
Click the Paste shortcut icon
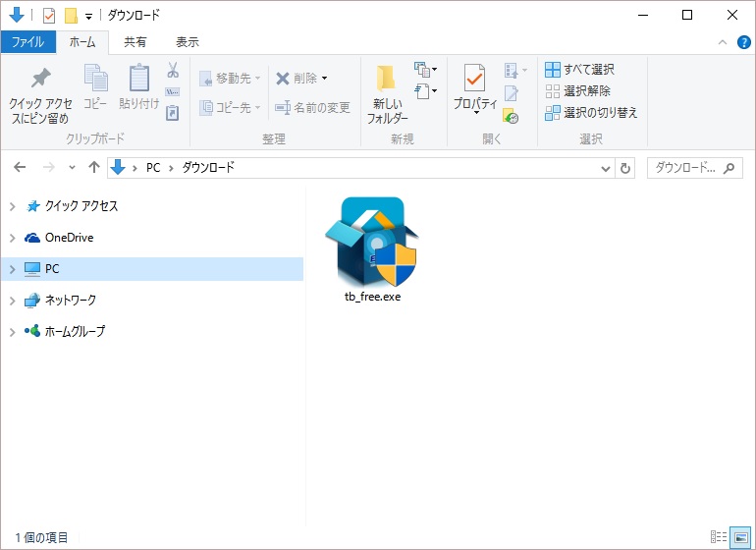173,113
